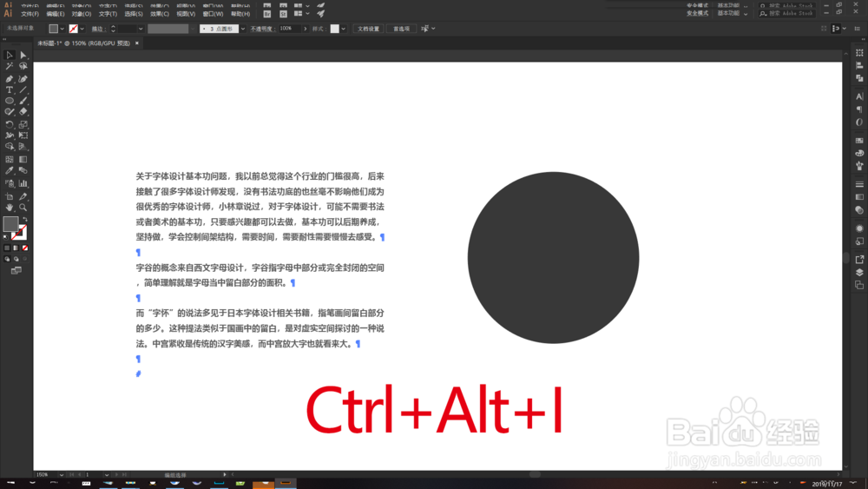Screen dimensions: 868x489
Task: Expand the stroke weight dropdown
Action: (141, 29)
